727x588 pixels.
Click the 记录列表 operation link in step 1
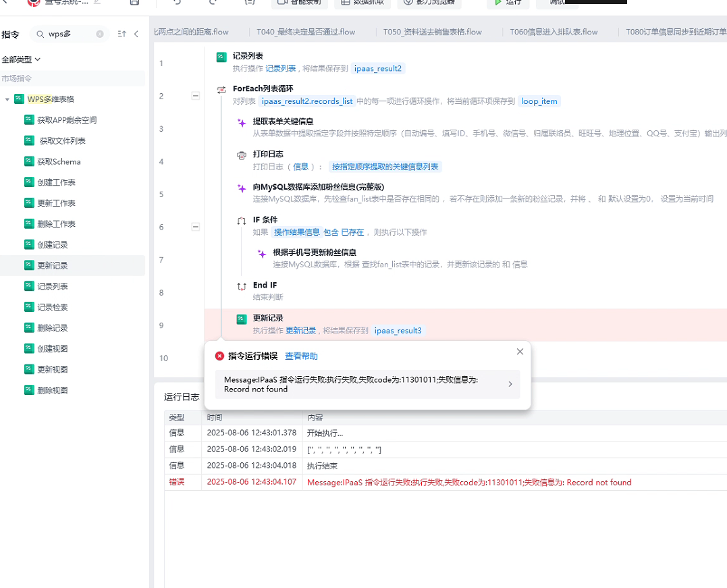pyautogui.click(x=281, y=69)
